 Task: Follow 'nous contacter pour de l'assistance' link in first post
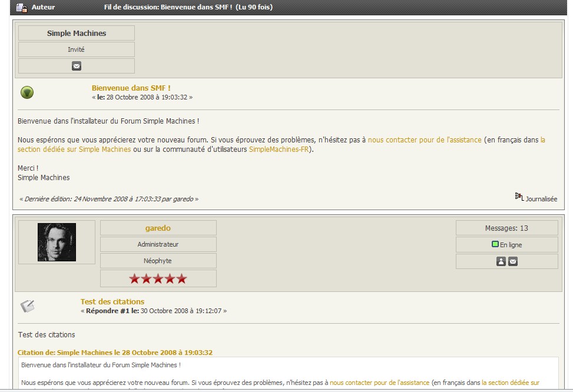[x=425, y=140]
